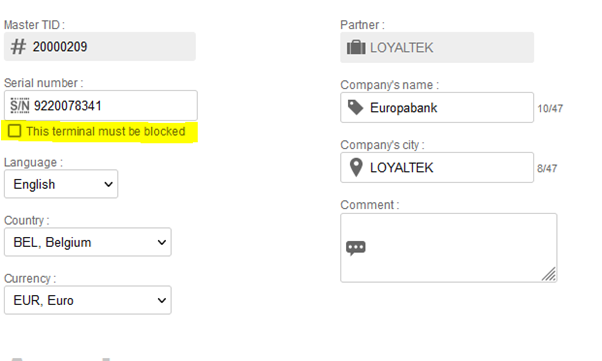Click the briefcase icon beside LOYALTEK partner

356,48
